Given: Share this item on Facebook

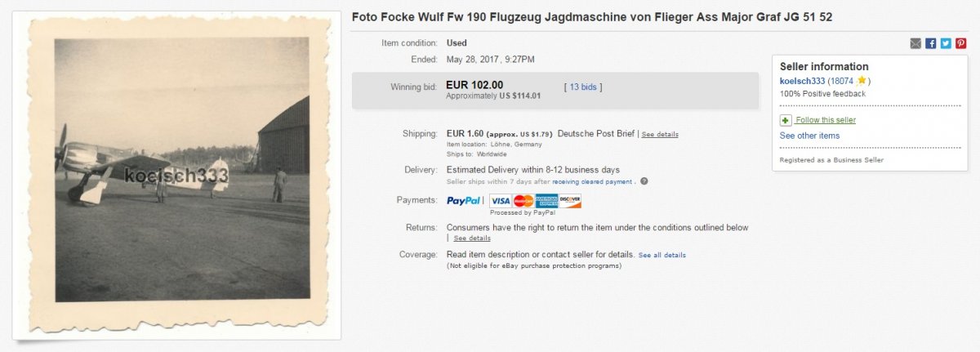Looking at the screenshot, I should (x=930, y=43).
